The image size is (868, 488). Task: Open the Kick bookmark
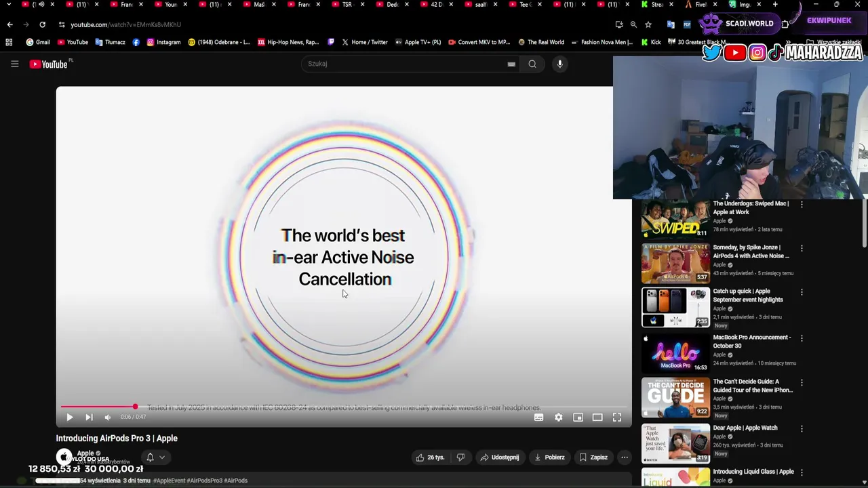pyautogui.click(x=650, y=42)
